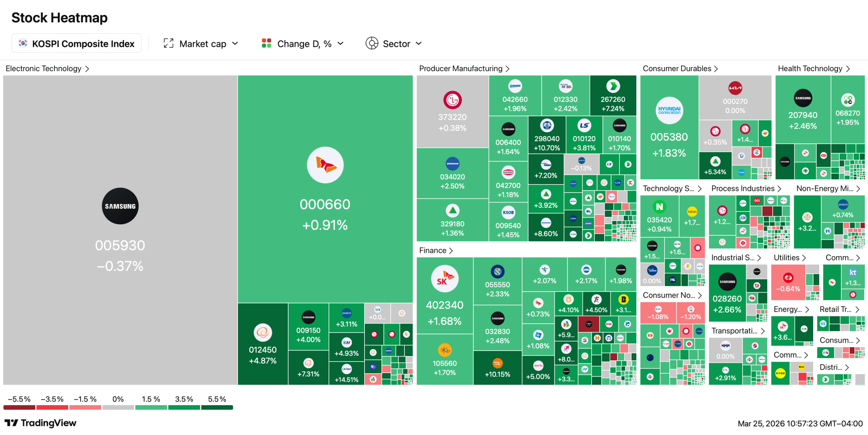
Task: Click the Kia logo on tile 000270
Action: click(735, 88)
